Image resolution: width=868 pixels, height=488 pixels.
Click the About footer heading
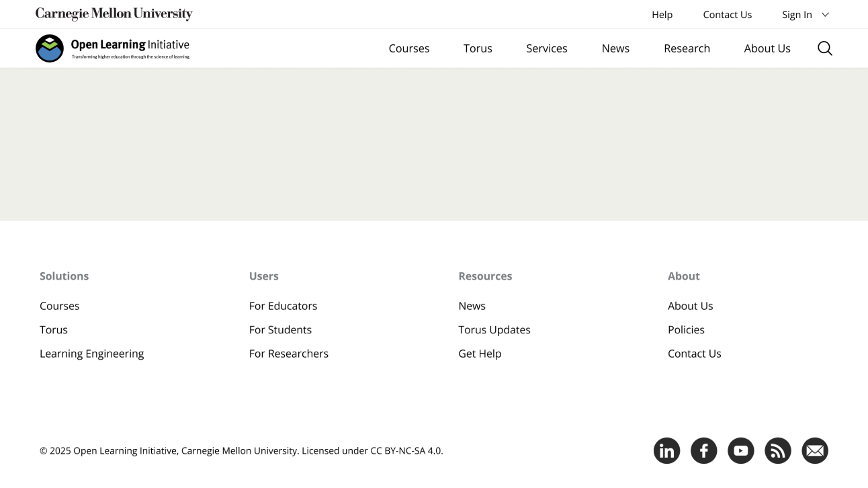click(x=684, y=276)
